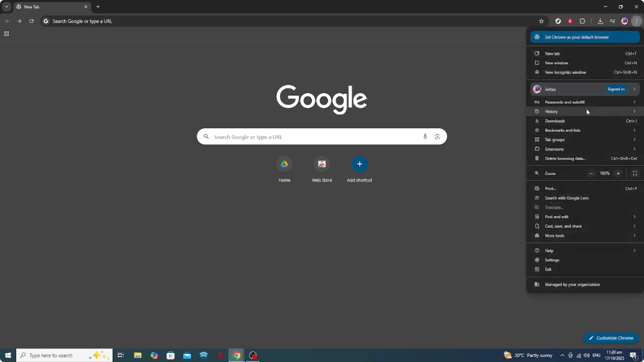Open the tab search dropdown arrow

point(7,7)
